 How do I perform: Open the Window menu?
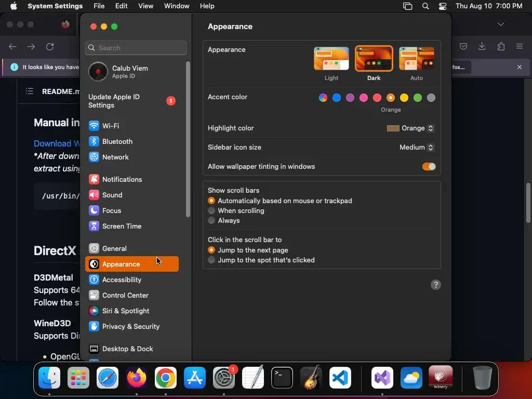pos(177,6)
